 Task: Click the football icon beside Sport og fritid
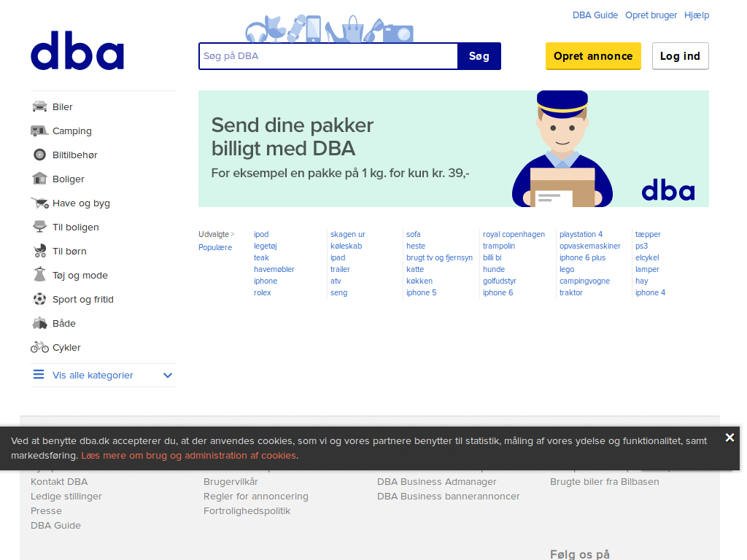tap(39, 299)
